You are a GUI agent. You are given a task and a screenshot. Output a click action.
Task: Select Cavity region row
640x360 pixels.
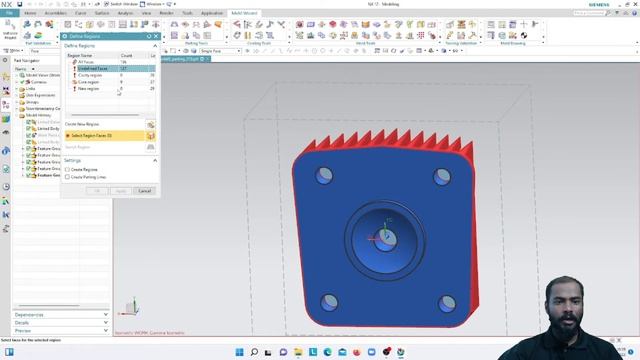[x=111, y=76]
